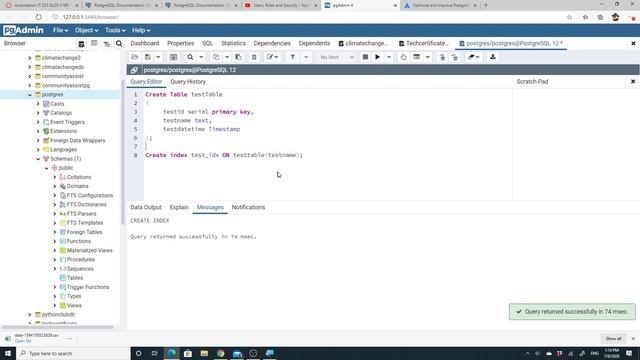Screen dimensions: 640x360
Task: Click the Paste icon in query toolbar
Action: coord(238,57)
